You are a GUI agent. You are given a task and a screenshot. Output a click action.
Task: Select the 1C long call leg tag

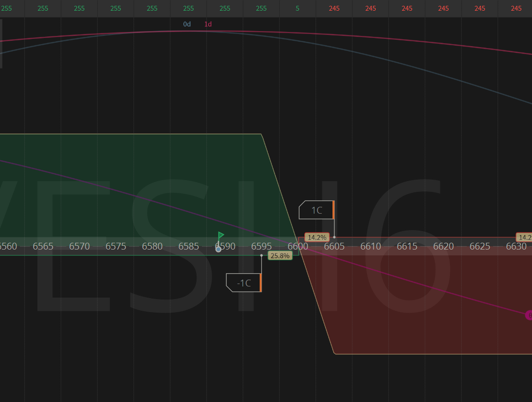click(316, 210)
